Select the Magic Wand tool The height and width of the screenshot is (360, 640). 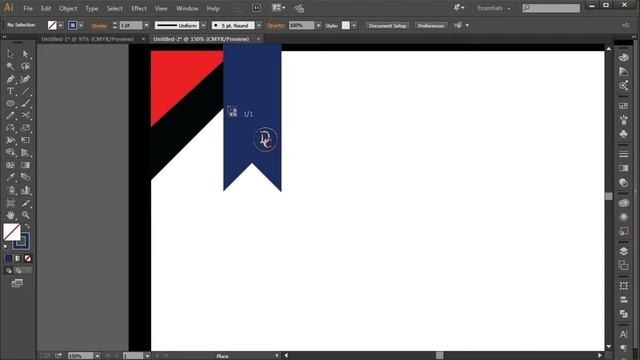pyautogui.click(x=11, y=66)
